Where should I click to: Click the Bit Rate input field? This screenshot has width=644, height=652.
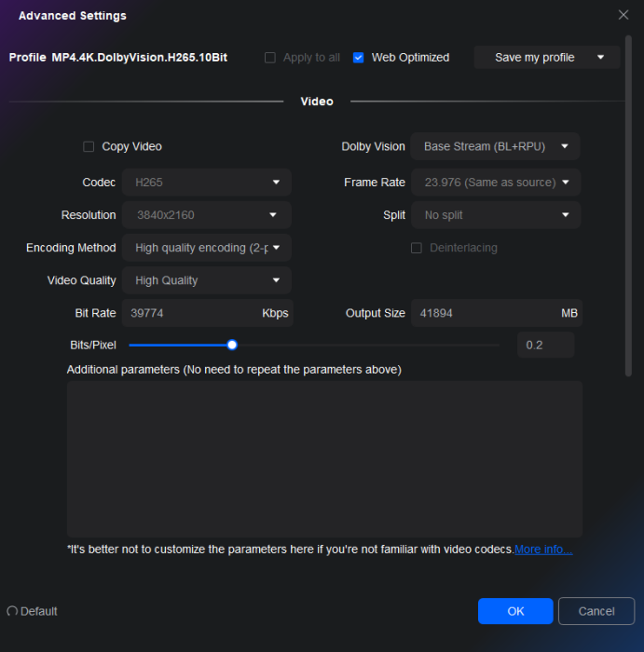(208, 313)
